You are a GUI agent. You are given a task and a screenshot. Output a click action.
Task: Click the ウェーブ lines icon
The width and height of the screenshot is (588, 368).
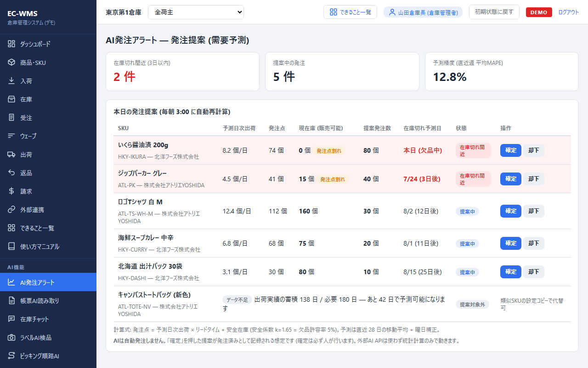(x=11, y=136)
